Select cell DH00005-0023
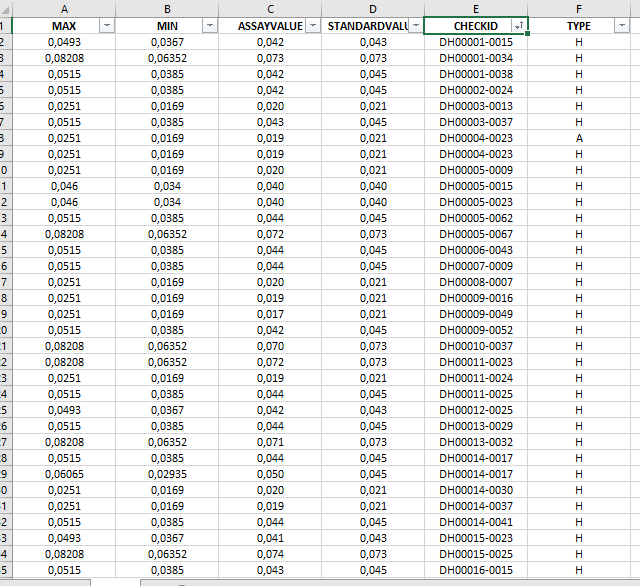This screenshot has height=586, width=640. coord(476,202)
